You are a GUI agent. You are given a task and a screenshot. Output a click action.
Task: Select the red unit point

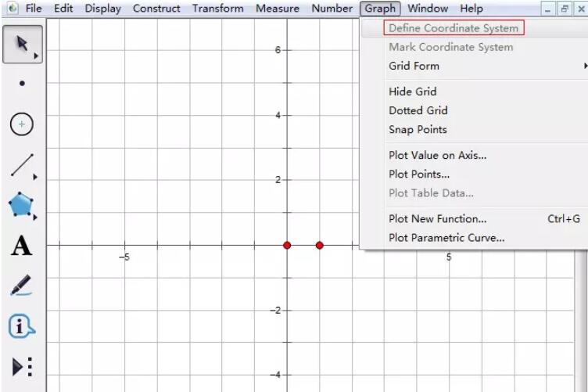(x=320, y=246)
